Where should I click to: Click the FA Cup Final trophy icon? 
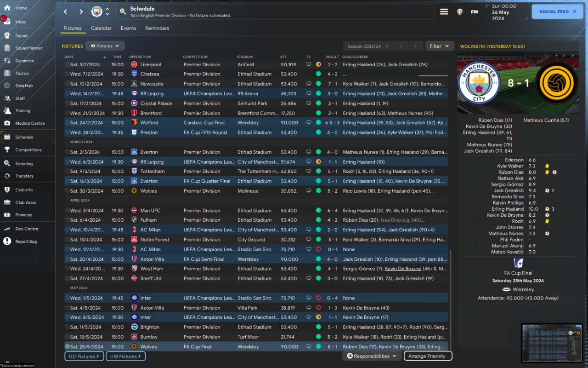[x=518, y=263]
